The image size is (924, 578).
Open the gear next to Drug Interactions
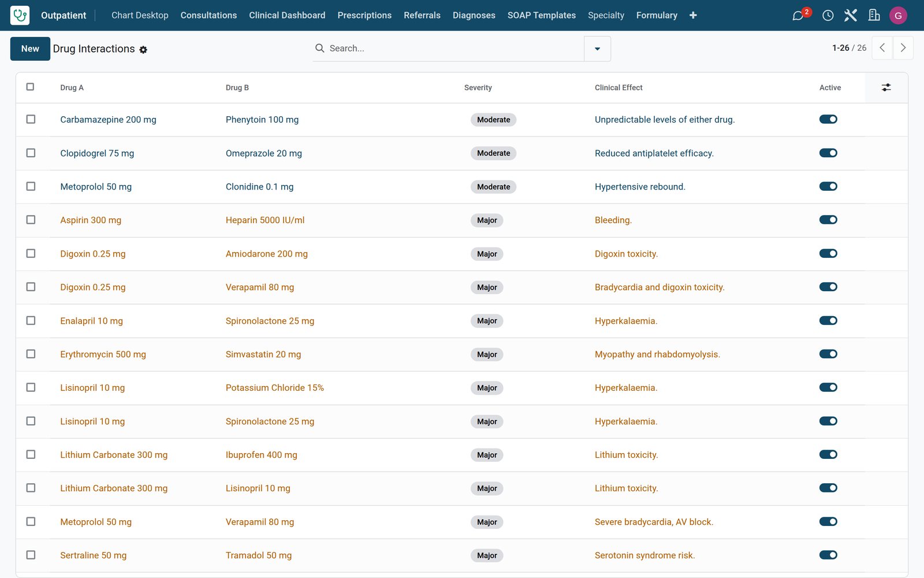(x=143, y=50)
